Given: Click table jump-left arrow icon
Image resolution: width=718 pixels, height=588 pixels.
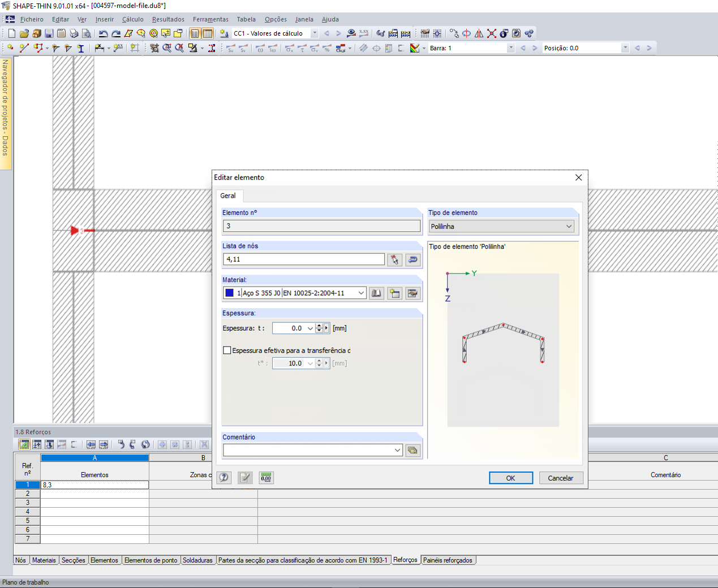Looking at the screenshot, I should [91, 444].
